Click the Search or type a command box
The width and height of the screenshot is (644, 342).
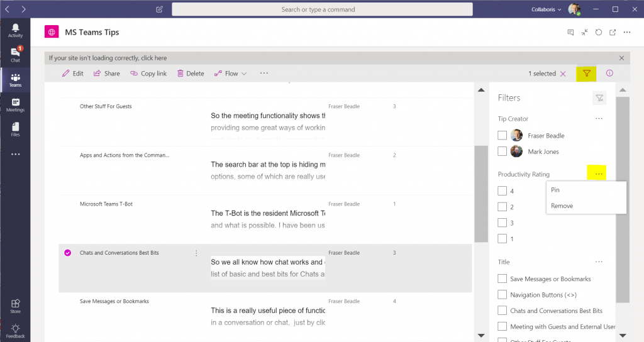(322, 9)
